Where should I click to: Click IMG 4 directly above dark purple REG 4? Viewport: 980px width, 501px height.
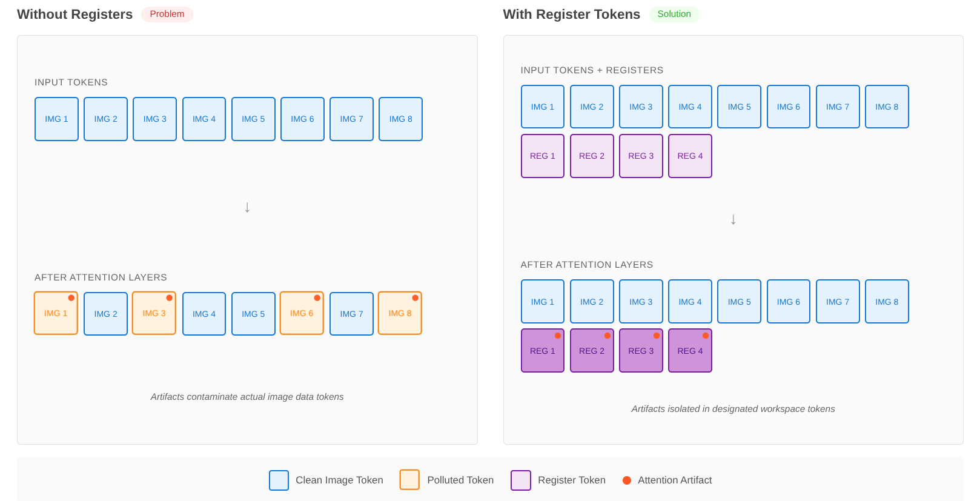(690, 302)
